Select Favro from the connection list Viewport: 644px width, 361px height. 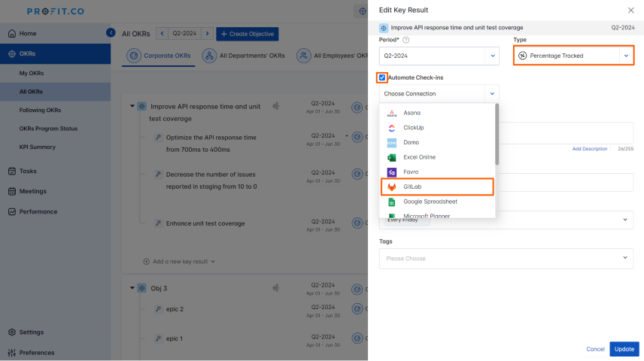click(437, 172)
